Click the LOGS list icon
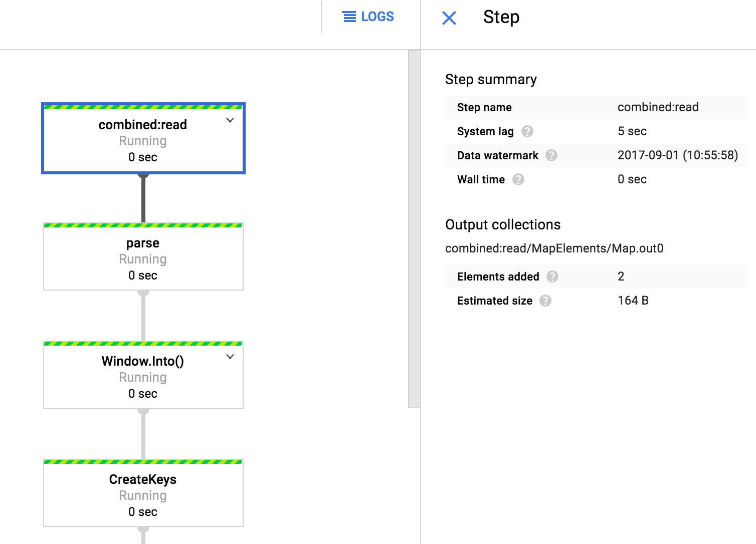Screen dimensions: 756x544 pos(349,17)
